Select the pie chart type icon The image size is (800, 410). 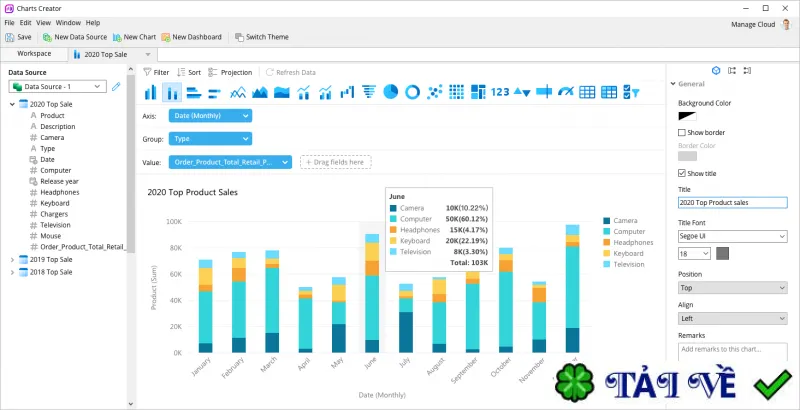(390, 92)
